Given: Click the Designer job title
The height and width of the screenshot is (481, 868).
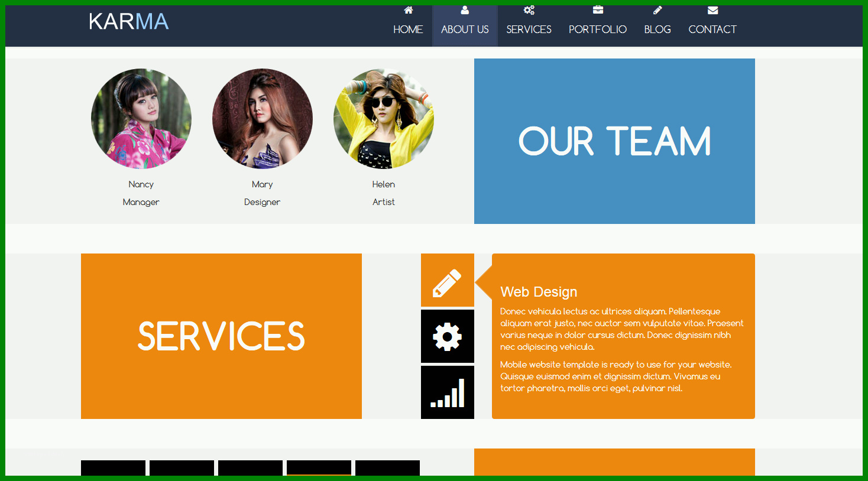Looking at the screenshot, I should pos(263,202).
